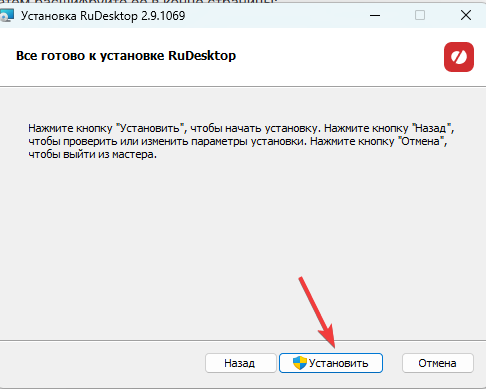Viewport: 486px width, 389px height.
Task: Go back with the Назад button
Action: pyautogui.click(x=240, y=363)
